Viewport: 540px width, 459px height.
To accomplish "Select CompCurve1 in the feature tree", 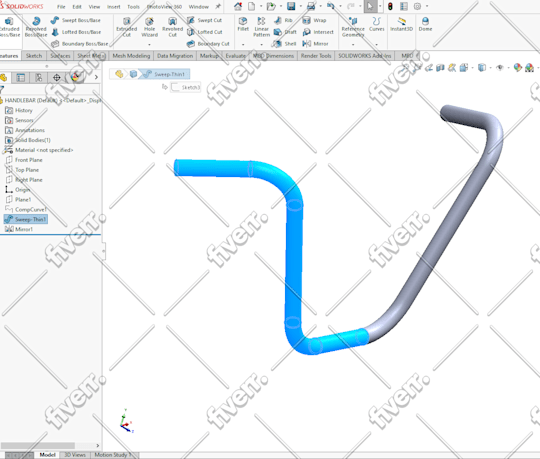I will tap(26, 209).
